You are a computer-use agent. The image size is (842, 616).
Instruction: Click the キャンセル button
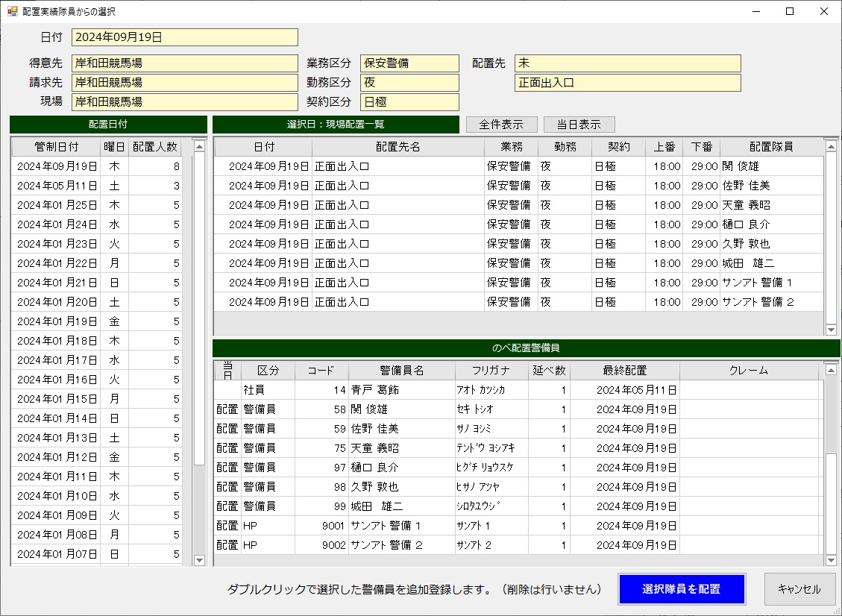(x=799, y=589)
